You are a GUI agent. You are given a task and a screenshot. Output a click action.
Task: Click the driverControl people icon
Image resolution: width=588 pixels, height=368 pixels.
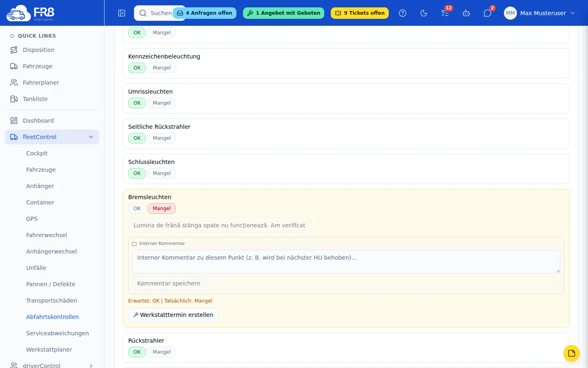pyautogui.click(x=14, y=365)
